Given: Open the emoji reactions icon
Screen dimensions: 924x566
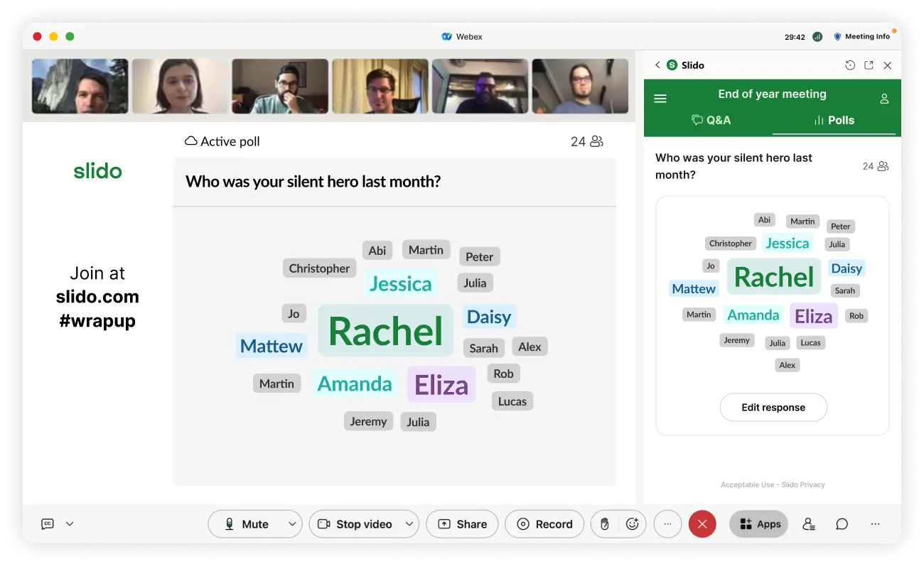Looking at the screenshot, I should [x=632, y=524].
